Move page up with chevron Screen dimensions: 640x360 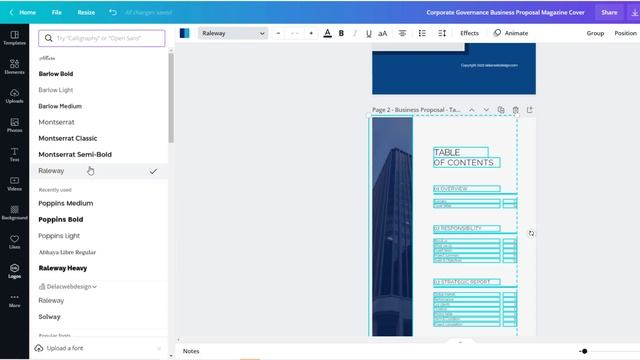click(x=471, y=110)
